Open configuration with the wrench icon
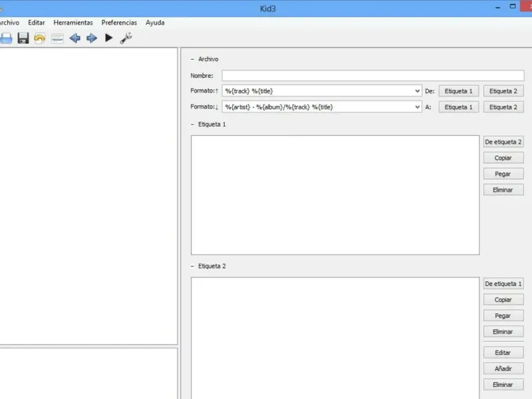Viewport: 532px width, 399px height. pos(126,38)
